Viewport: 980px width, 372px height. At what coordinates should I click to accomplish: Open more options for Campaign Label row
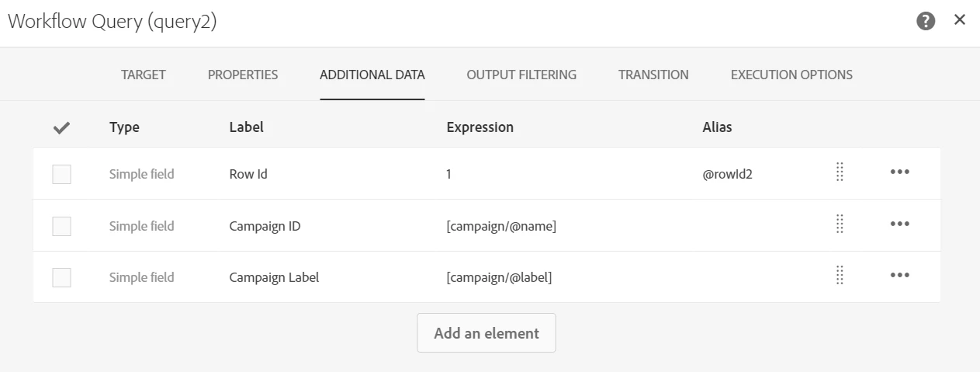[x=899, y=276]
